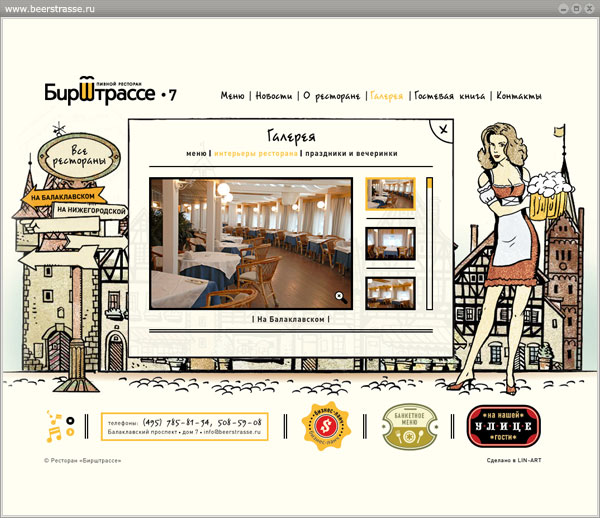Click the waitress with beer mugs illustration
This screenshot has height=518, width=600.
click(x=513, y=258)
